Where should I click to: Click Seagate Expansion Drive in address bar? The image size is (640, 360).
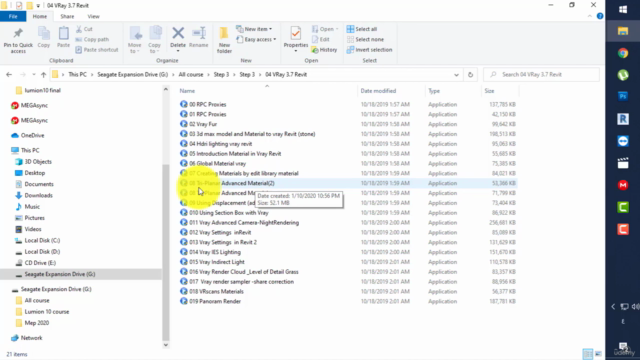point(132,75)
